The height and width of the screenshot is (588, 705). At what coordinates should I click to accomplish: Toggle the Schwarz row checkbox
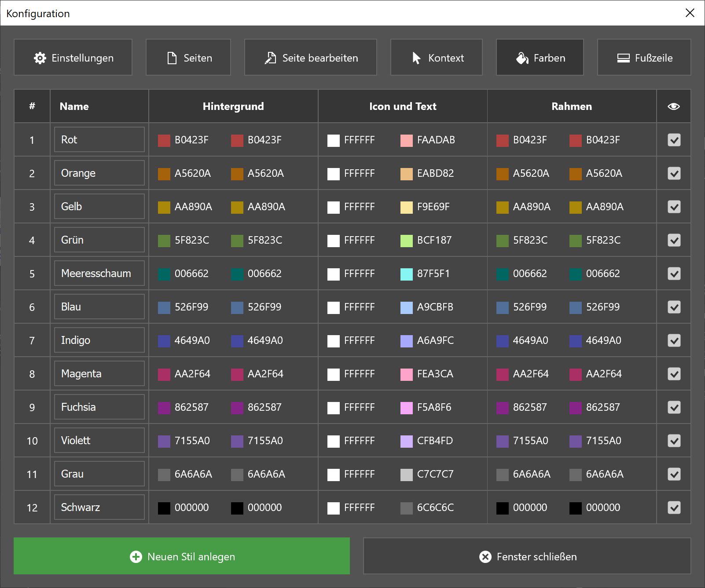(674, 508)
